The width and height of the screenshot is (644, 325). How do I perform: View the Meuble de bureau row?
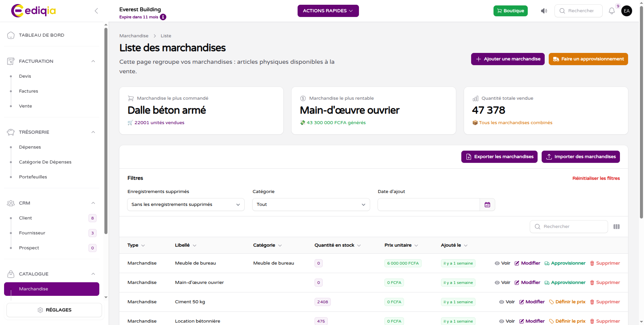click(502, 263)
